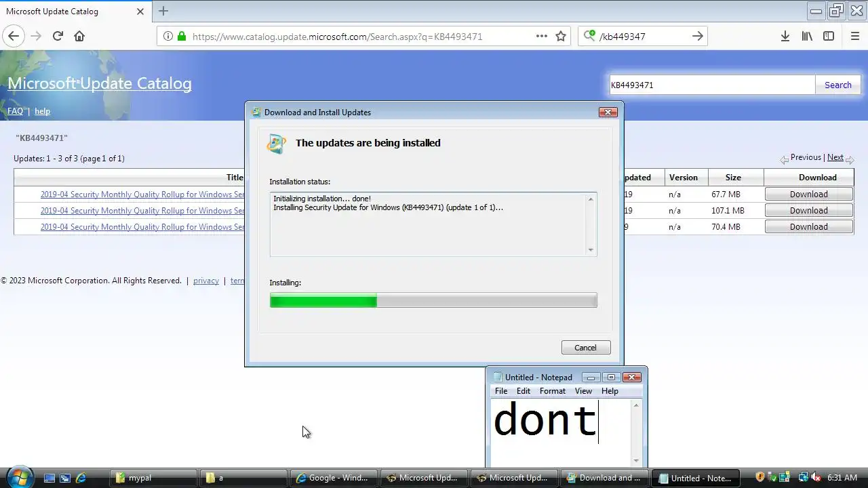The image size is (868, 488).
Task: Open the Notepad Format menu
Action: pos(553,391)
